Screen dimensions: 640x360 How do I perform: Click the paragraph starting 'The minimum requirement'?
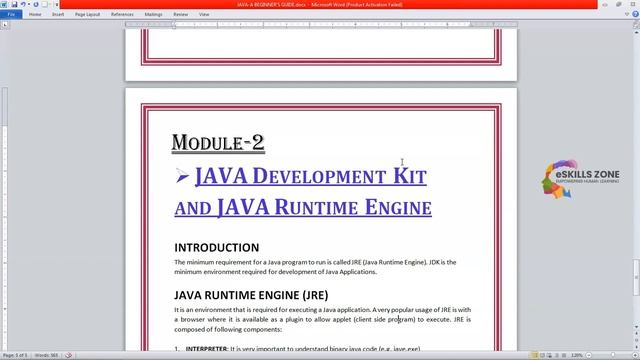(315, 267)
